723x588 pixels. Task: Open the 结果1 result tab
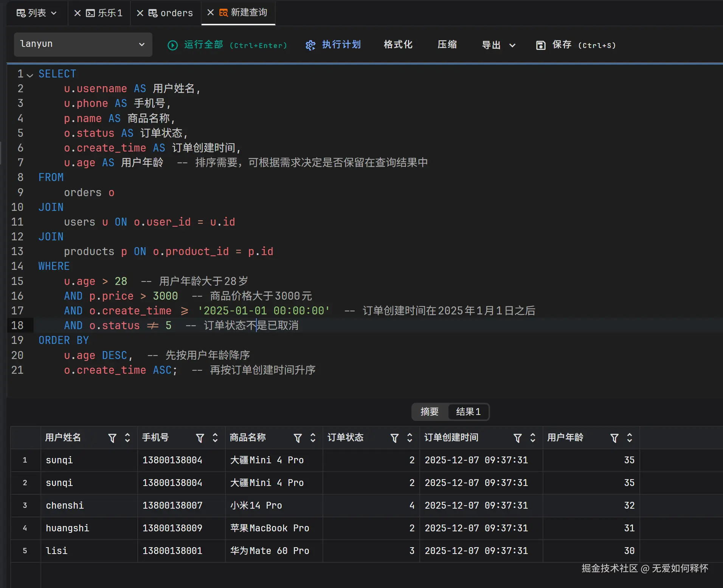tap(468, 412)
